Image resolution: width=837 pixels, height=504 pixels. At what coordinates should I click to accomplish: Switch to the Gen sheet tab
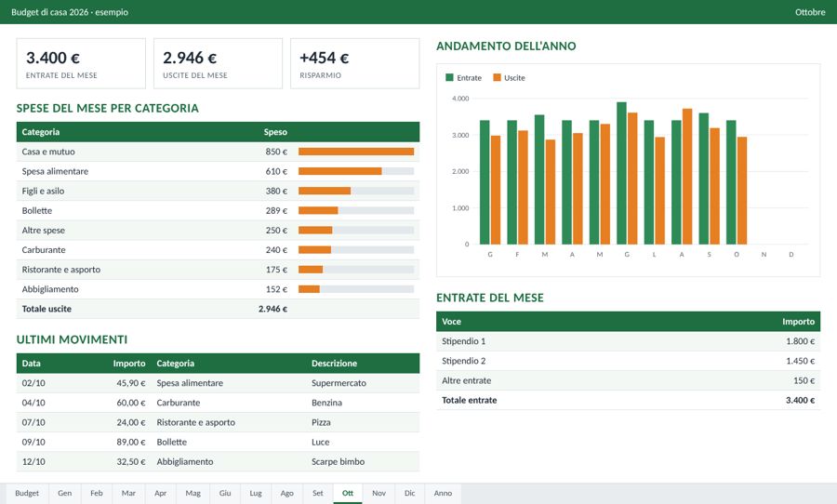pyautogui.click(x=64, y=493)
